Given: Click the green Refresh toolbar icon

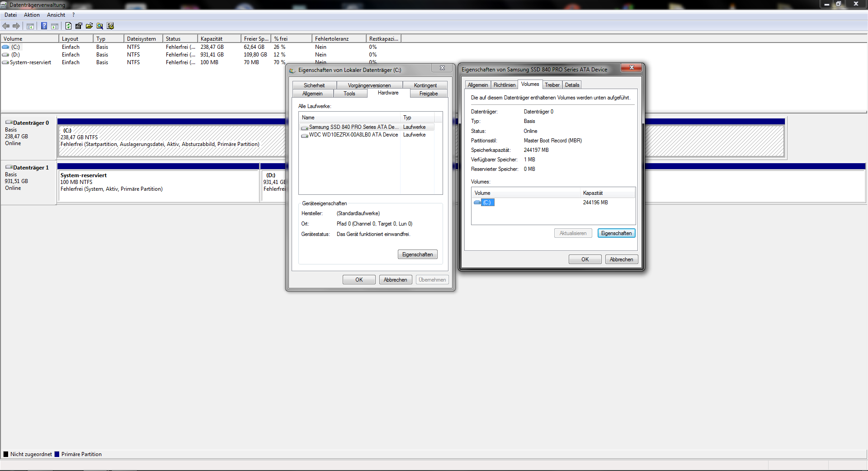Looking at the screenshot, I should pos(68,26).
